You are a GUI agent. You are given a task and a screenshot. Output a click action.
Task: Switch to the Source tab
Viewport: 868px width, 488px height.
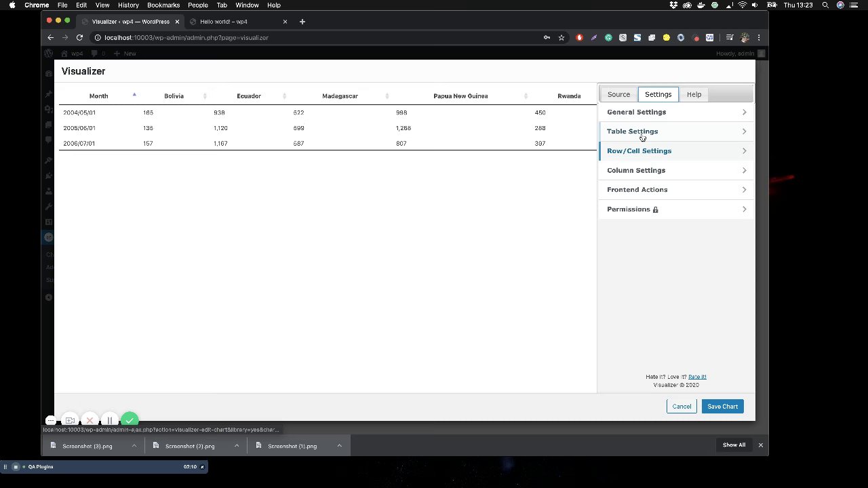618,94
